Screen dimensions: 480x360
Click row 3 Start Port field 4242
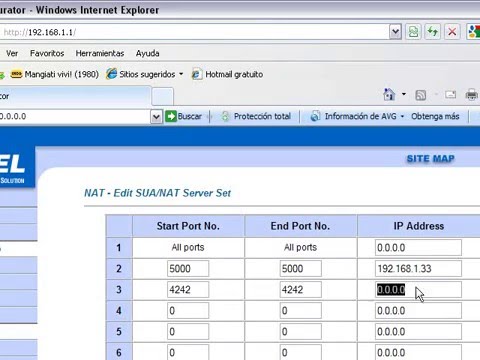pyautogui.click(x=188, y=290)
